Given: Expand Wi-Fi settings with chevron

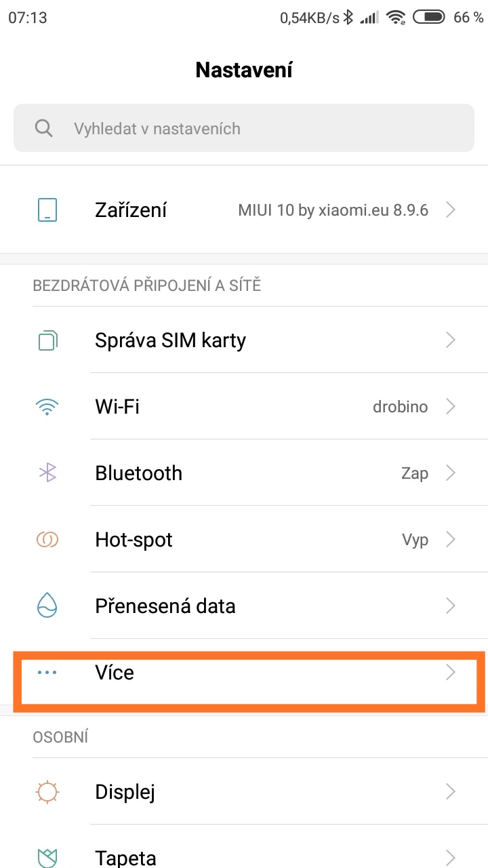Looking at the screenshot, I should pyautogui.click(x=451, y=407).
